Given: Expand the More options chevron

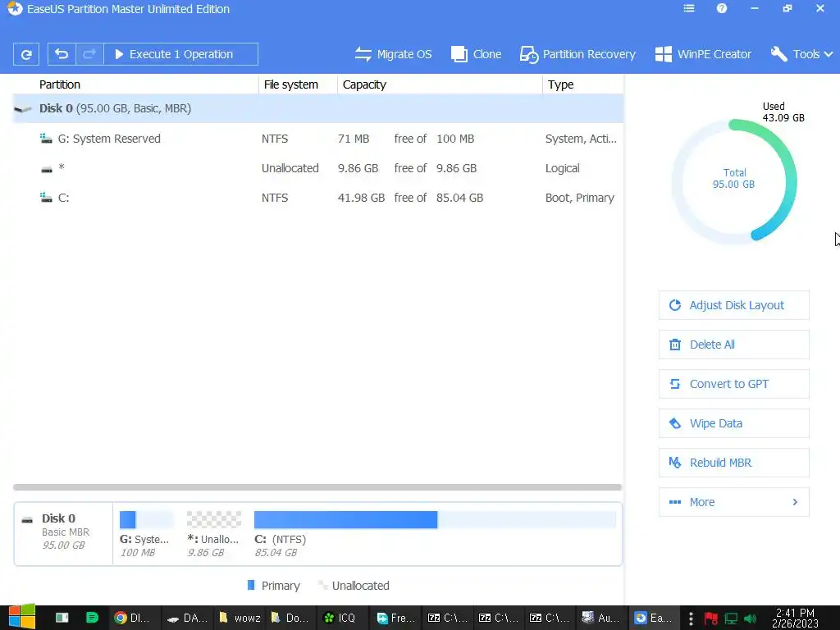Looking at the screenshot, I should coord(795,502).
